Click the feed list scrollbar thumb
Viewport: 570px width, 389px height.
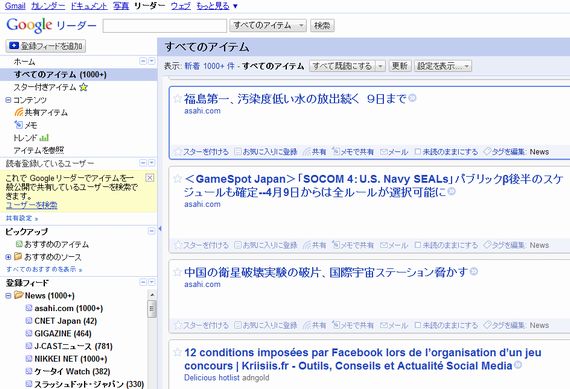click(x=152, y=309)
